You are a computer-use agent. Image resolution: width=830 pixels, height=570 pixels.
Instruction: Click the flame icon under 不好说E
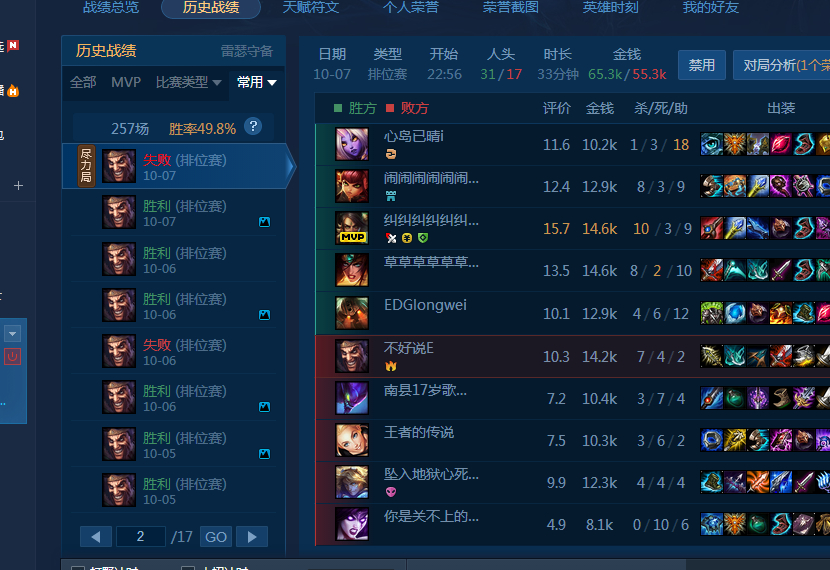point(391,366)
